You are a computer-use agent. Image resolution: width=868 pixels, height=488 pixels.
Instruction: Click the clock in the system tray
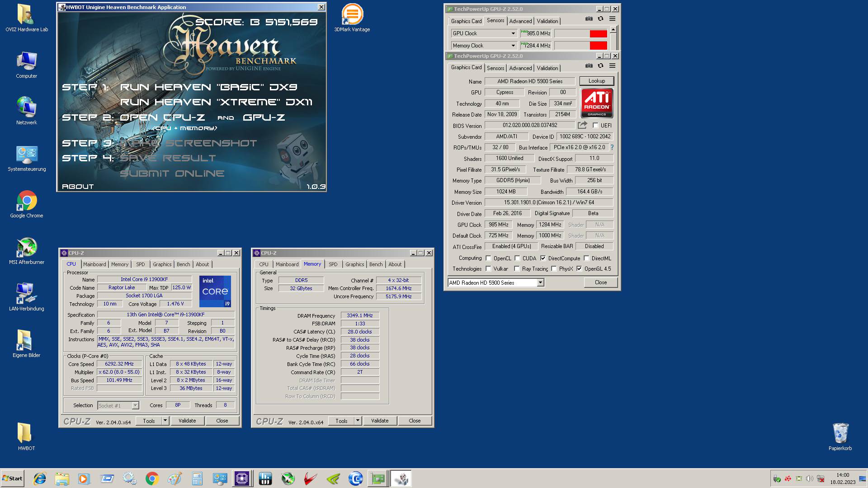click(x=843, y=479)
